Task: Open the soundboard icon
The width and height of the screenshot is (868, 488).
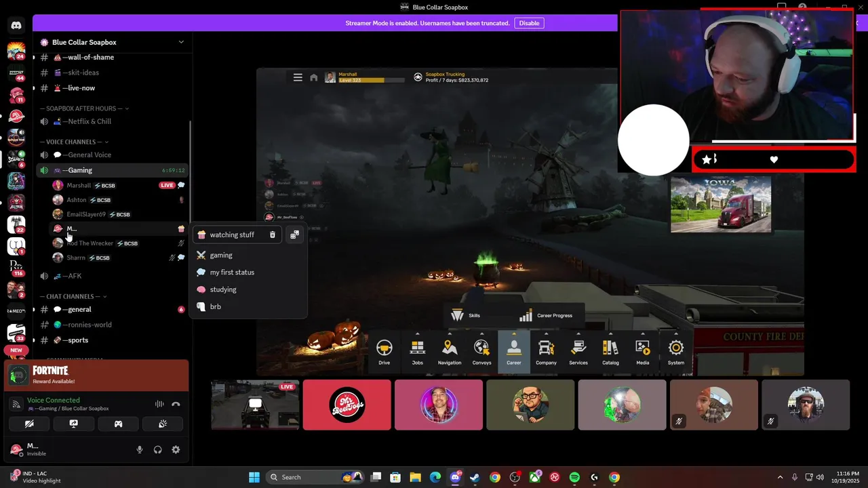Action: click(x=163, y=424)
